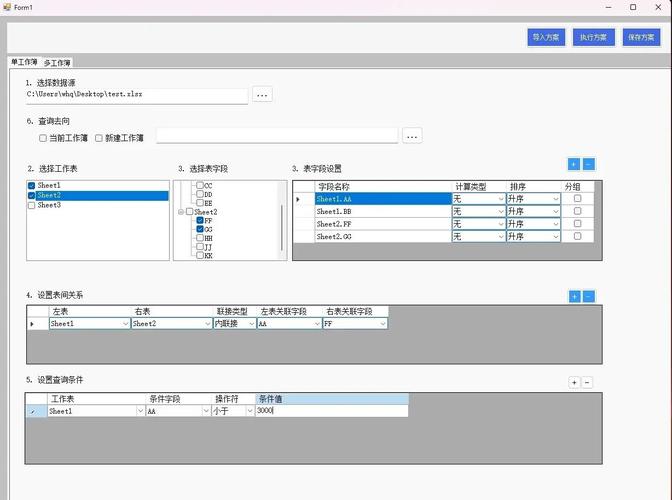Remove a table relation row with blue minus
The height and width of the screenshot is (500, 672).
click(589, 296)
